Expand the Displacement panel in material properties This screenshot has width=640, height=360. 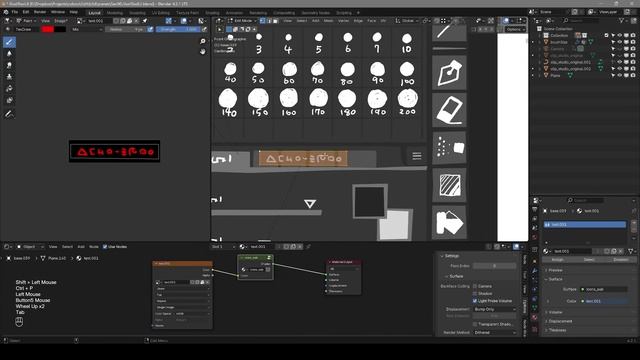(559, 321)
